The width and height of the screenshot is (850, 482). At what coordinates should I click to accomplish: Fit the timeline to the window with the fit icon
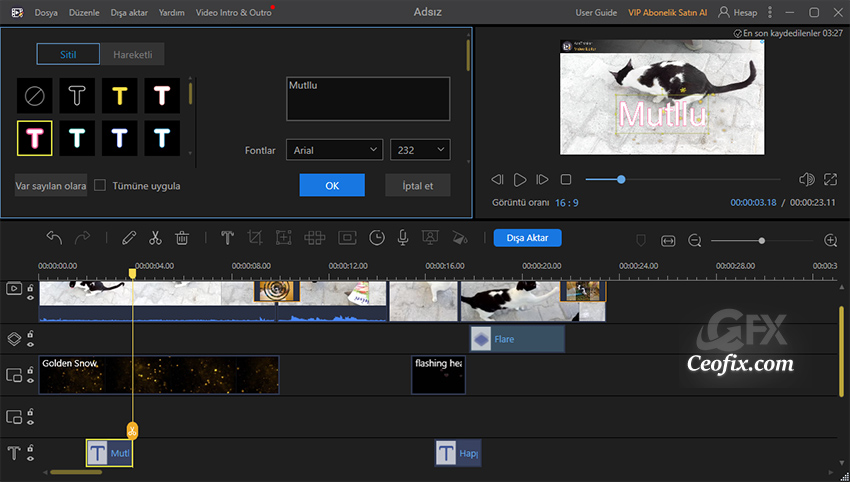click(668, 241)
